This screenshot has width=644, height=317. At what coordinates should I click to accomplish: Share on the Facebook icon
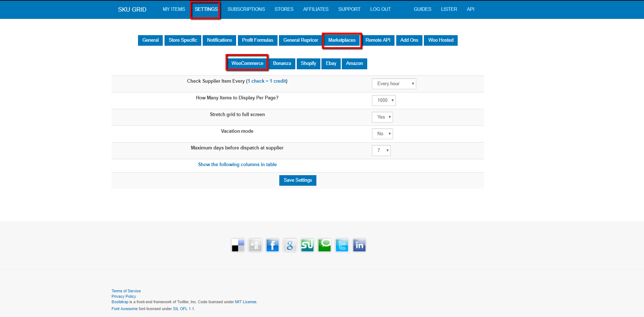click(272, 246)
